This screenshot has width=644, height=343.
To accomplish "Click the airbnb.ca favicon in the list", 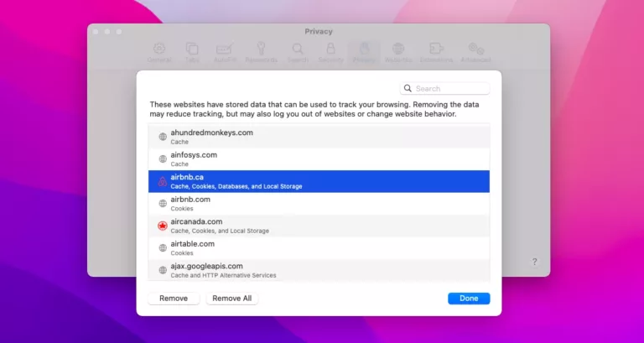I will 163,181.
